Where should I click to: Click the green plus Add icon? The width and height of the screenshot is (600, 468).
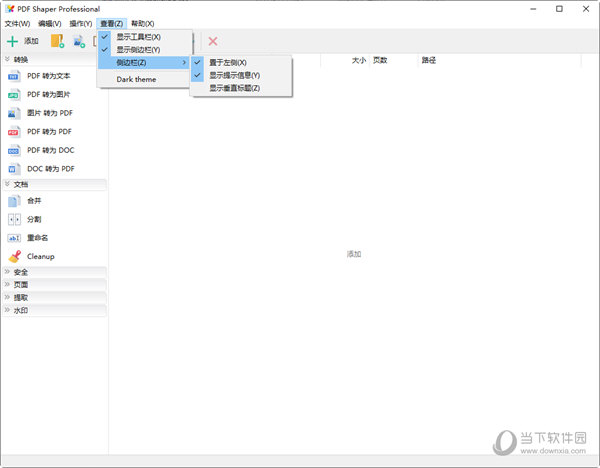12,41
